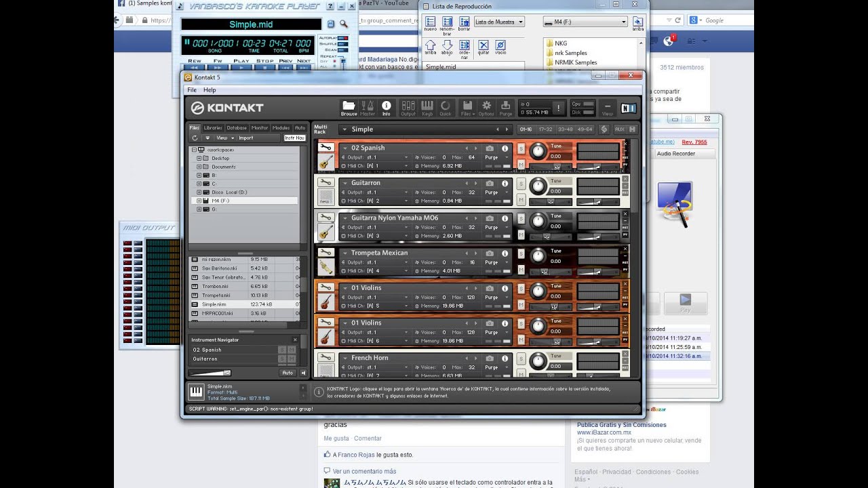Screen dimensions: 868x488
Task: Click the snapshot camera icon on Guitarron
Action: [x=490, y=183]
